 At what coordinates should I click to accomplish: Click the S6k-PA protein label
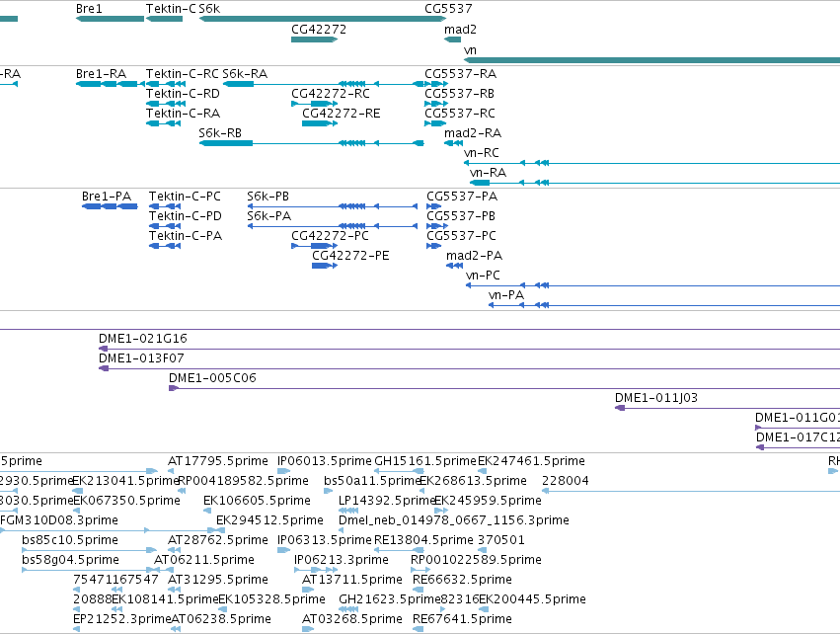(268, 216)
